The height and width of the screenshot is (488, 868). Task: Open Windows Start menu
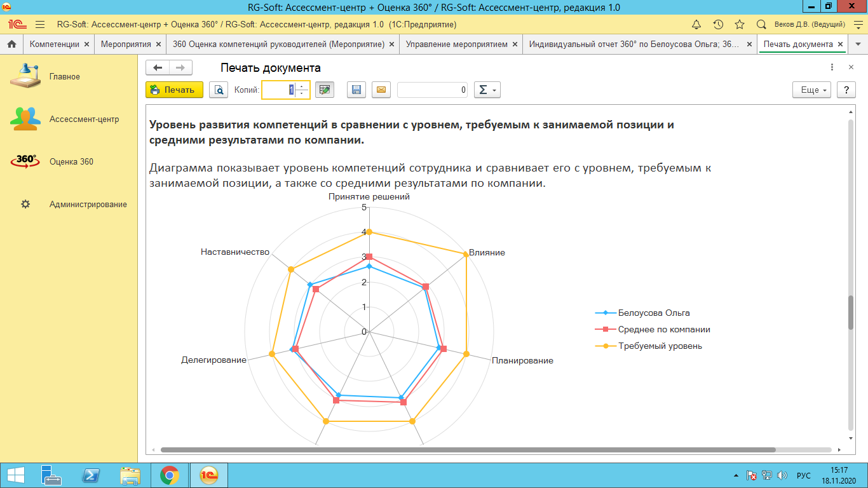pos(15,475)
